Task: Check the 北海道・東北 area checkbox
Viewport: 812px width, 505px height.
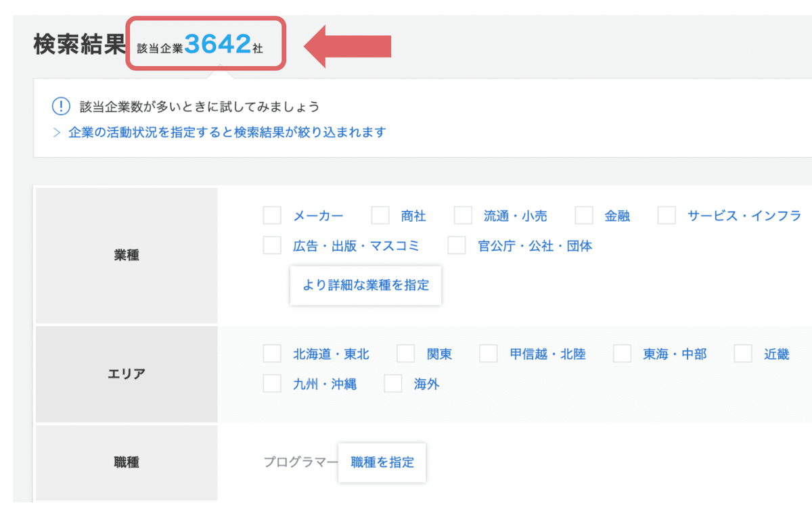Action: (x=272, y=354)
